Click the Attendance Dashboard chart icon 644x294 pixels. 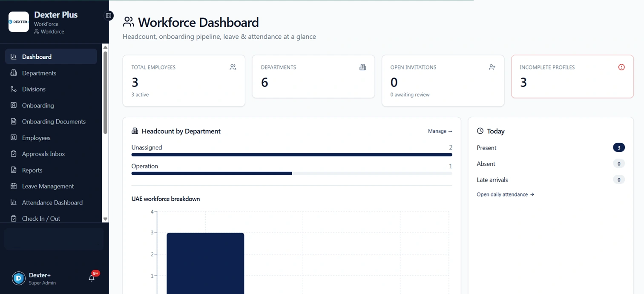(14, 202)
